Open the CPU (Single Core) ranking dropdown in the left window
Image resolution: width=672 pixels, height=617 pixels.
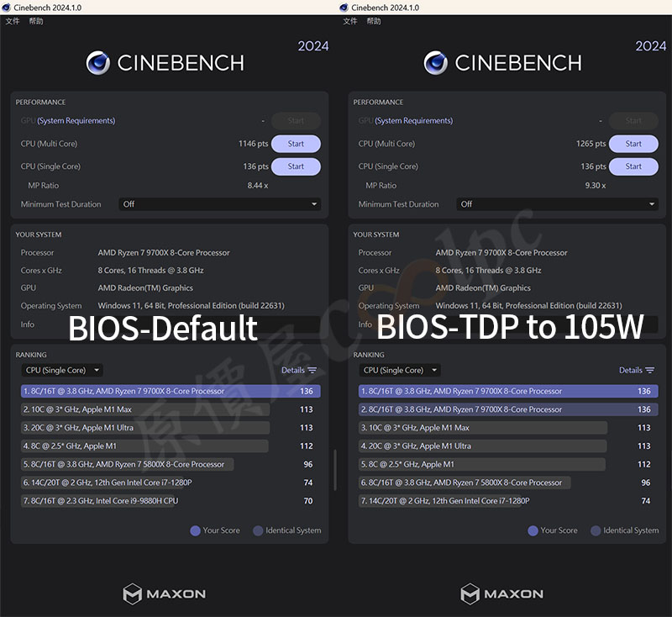(x=62, y=370)
